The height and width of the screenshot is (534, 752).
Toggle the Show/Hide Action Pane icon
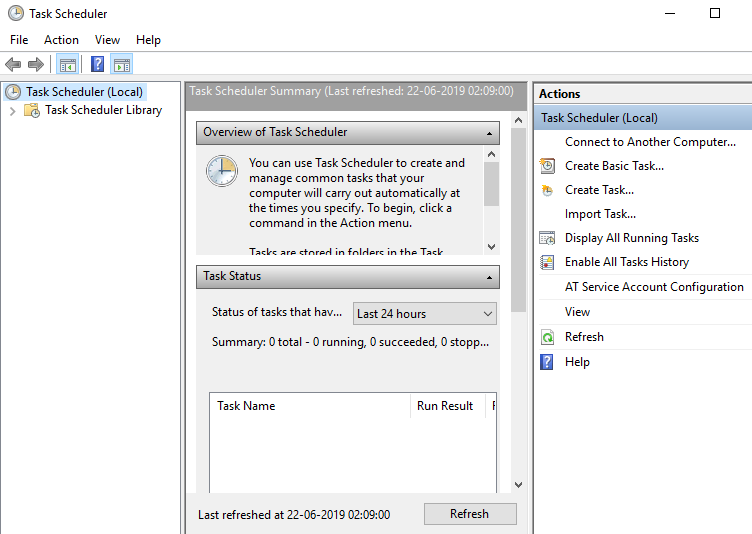pyautogui.click(x=121, y=65)
